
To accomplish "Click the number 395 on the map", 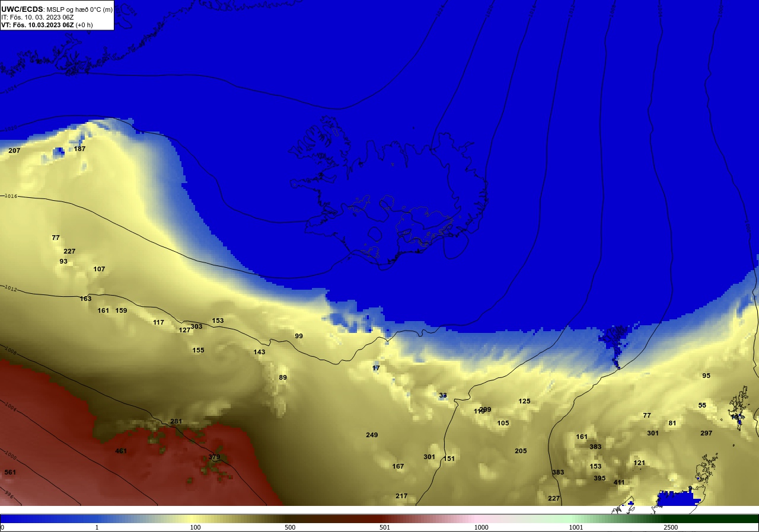I will pos(599,478).
